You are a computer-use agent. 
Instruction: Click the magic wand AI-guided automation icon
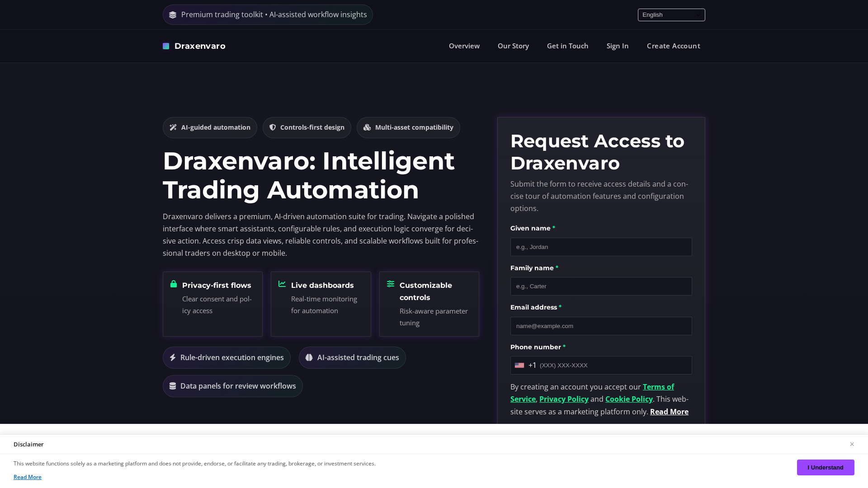coord(173,127)
